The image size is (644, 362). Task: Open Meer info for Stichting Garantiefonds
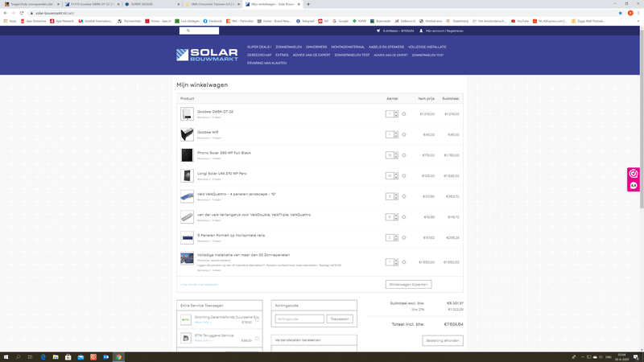coord(203,323)
